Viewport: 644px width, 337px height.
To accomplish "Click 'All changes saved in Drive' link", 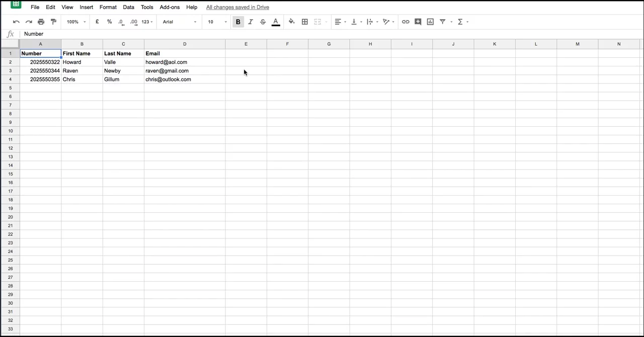I will pyautogui.click(x=237, y=7).
